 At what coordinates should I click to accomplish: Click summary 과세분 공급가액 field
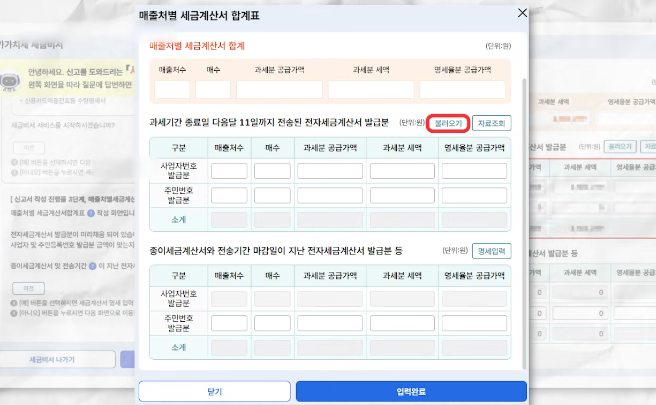coord(279,90)
